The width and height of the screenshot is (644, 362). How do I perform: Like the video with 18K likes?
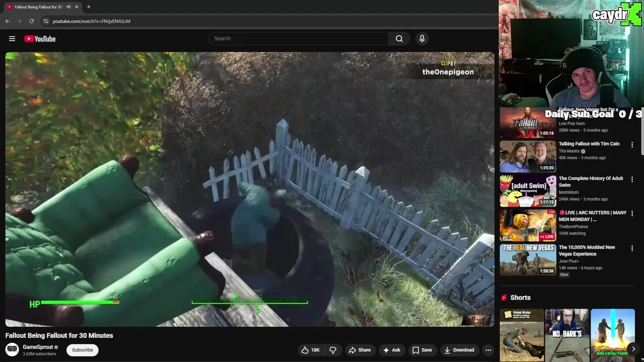pyautogui.click(x=310, y=350)
